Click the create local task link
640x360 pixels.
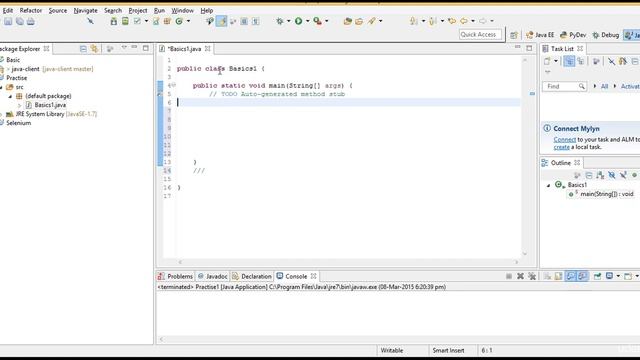coord(561,147)
